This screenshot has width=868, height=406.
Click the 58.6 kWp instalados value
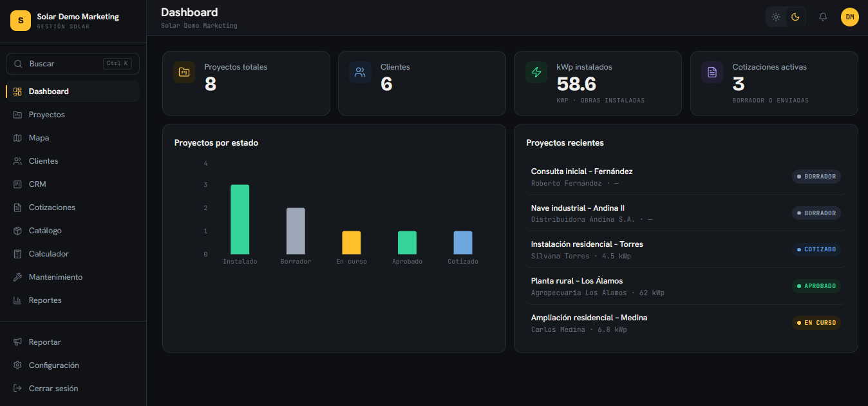576,84
